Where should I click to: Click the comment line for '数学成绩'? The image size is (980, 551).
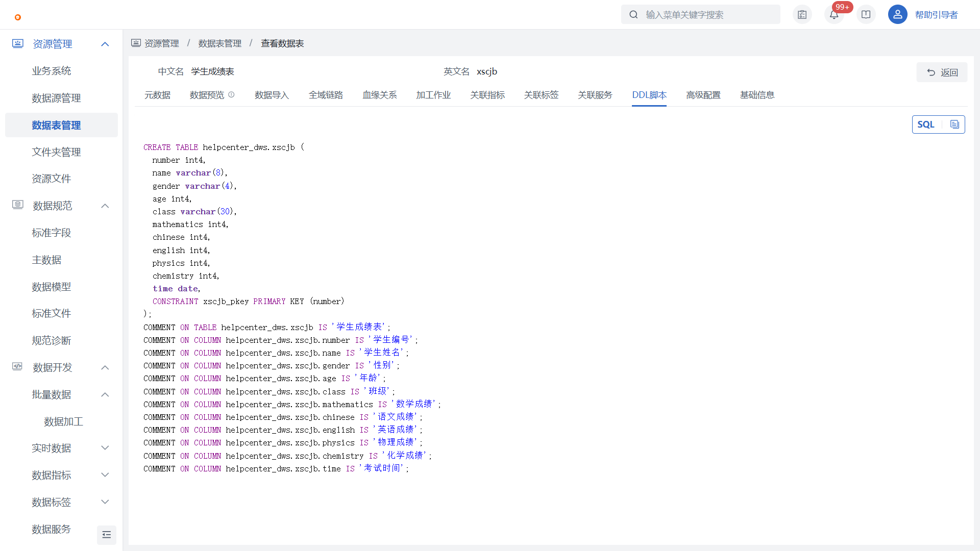(x=292, y=404)
